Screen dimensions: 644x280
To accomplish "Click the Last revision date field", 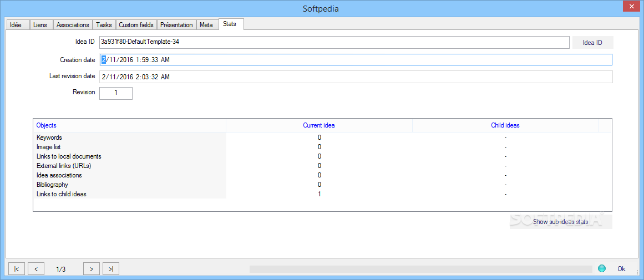I will pyautogui.click(x=356, y=77).
